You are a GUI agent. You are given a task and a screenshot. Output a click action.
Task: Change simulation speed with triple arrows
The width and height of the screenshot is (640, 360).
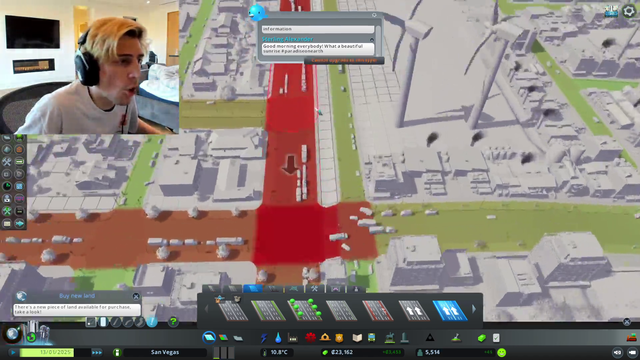coord(97,352)
